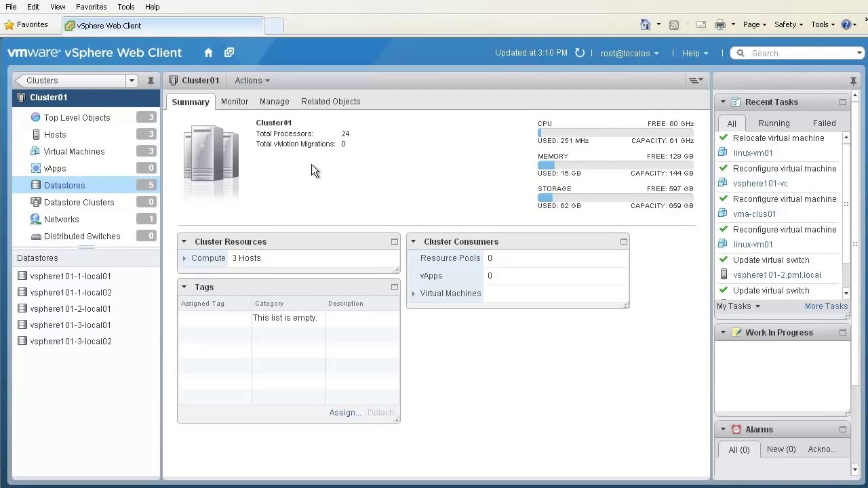Viewport: 868px width, 488px height.
Task: Click the search magnifier icon
Action: 741,53
